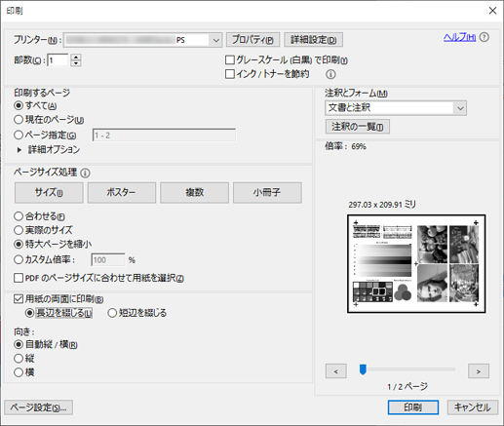Open ページ設定 page setup button
504x426 pixels.
[x=38, y=407]
